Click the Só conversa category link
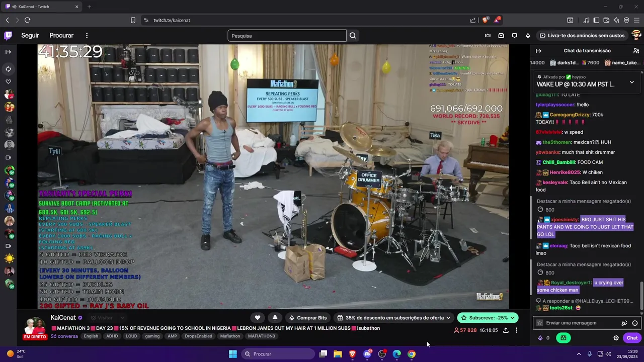 point(64,336)
